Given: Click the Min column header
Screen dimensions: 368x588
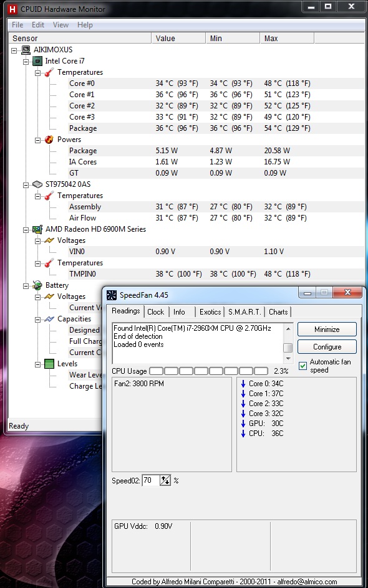Looking at the screenshot, I should click(x=233, y=38).
